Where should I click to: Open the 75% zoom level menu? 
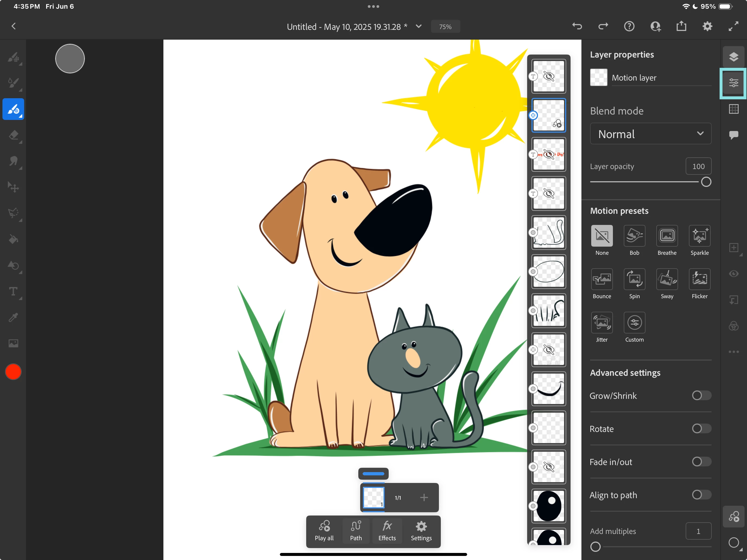pos(445,27)
